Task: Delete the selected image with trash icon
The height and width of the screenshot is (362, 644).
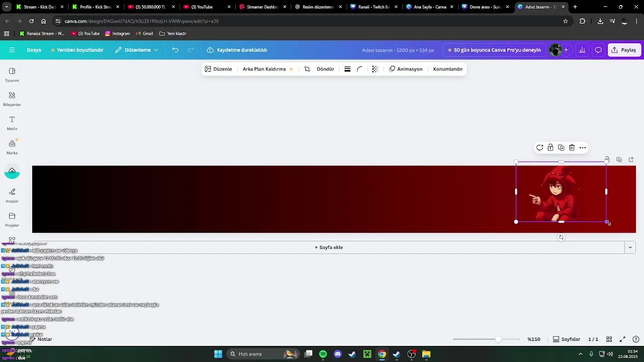Action: pos(572,148)
